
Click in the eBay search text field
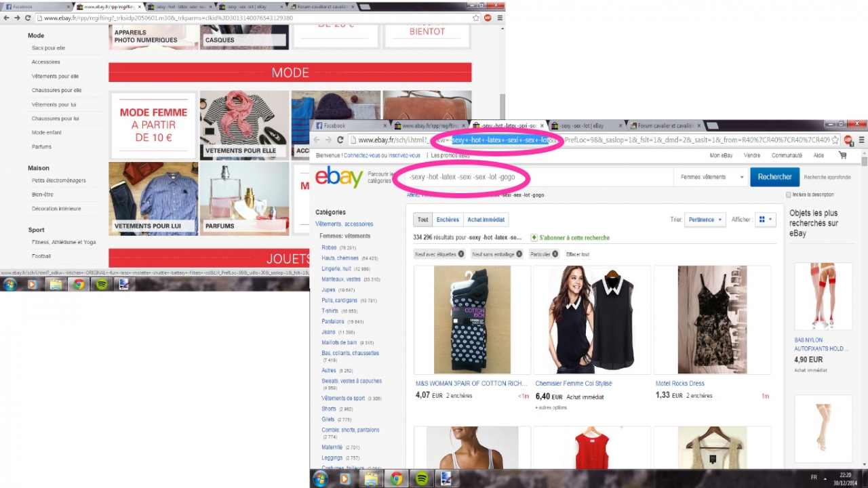[x=536, y=177]
